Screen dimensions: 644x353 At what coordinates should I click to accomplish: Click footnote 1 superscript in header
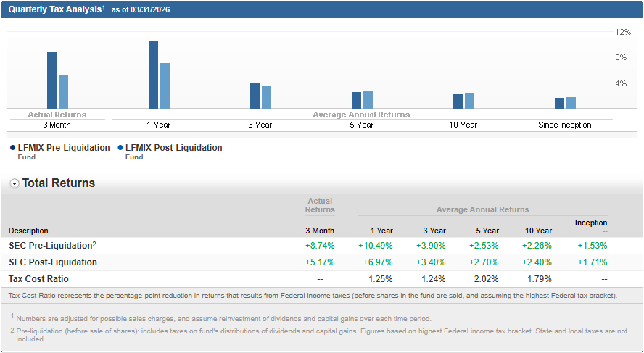tap(104, 7)
